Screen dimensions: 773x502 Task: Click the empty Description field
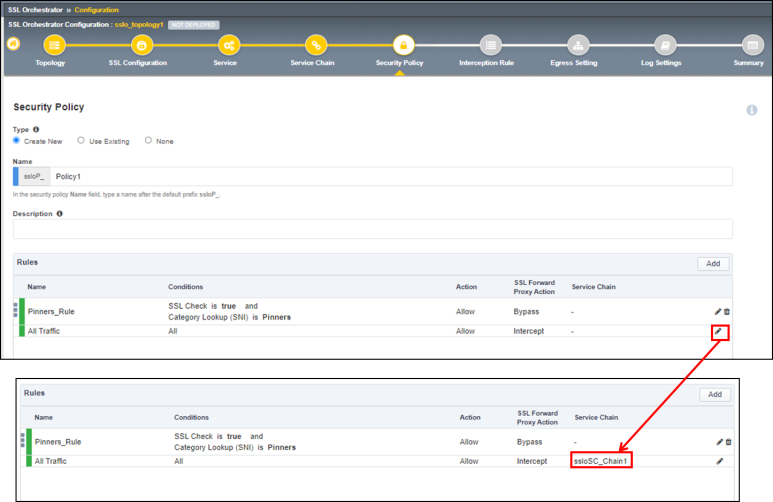(373, 229)
